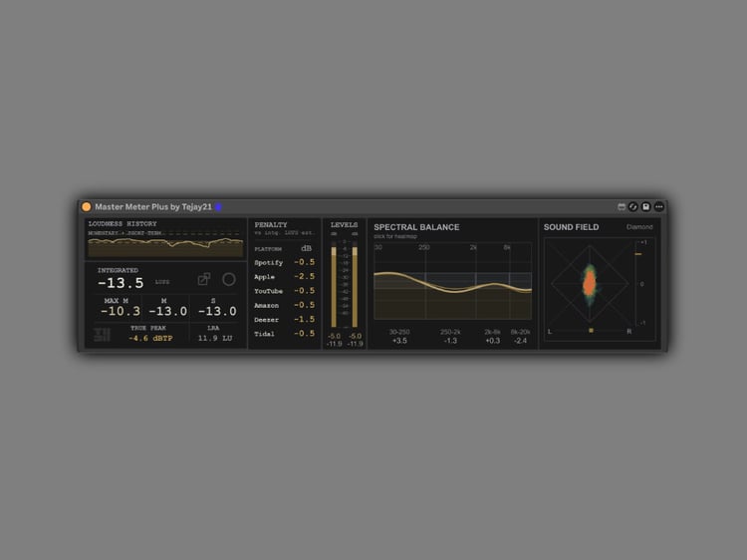The image size is (747, 560).
Task: Switch the Diamond sound field mode selector
Action: click(639, 227)
